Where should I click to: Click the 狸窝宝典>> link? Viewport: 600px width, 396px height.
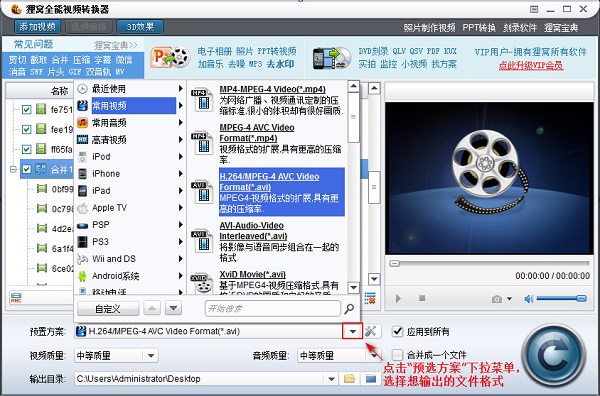click(116, 46)
